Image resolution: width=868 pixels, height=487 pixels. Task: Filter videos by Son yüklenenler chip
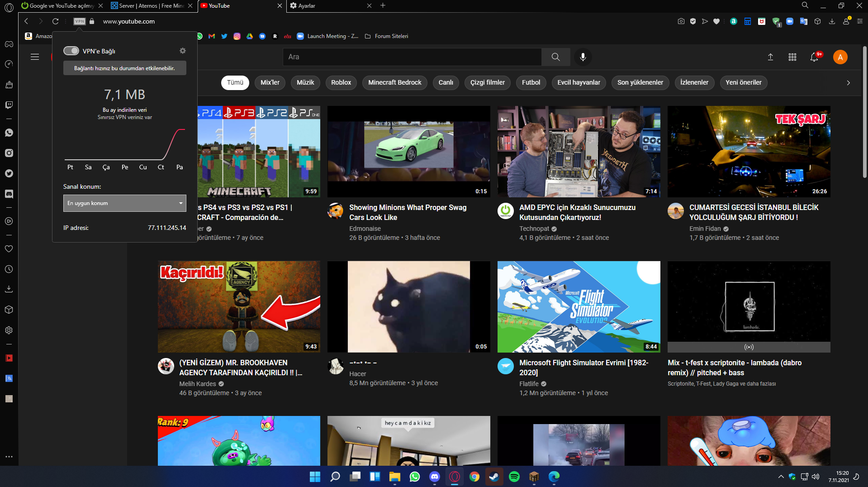pyautogui.click(x=640, y=83)
